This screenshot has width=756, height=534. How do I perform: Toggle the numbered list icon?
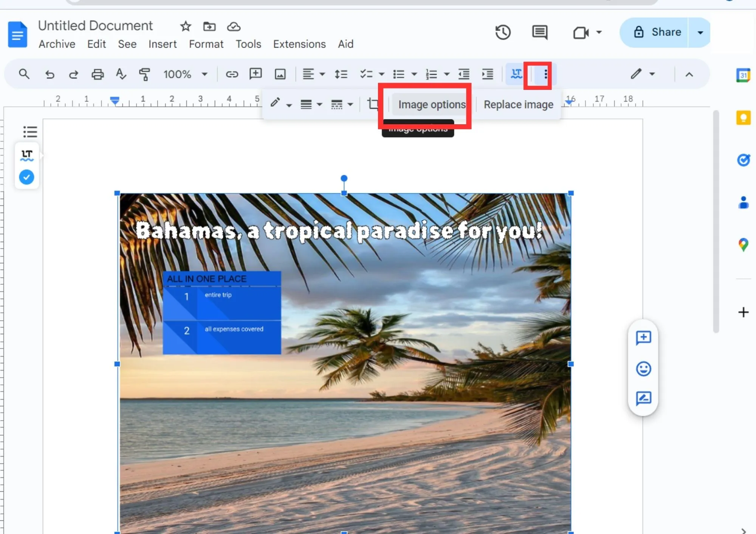tap(430, 74)
